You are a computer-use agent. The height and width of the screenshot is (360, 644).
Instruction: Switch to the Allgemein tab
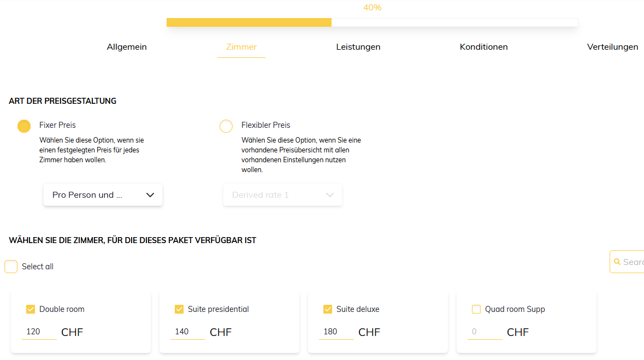click(x=127, y=47)
